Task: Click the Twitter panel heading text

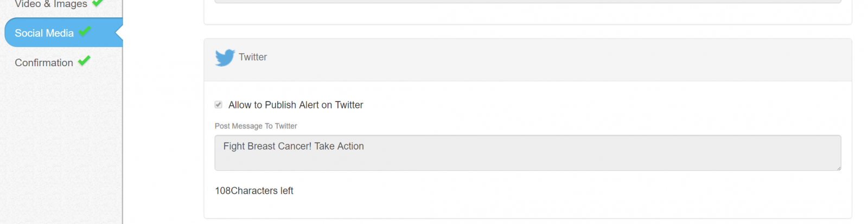Action: (253, 57)
